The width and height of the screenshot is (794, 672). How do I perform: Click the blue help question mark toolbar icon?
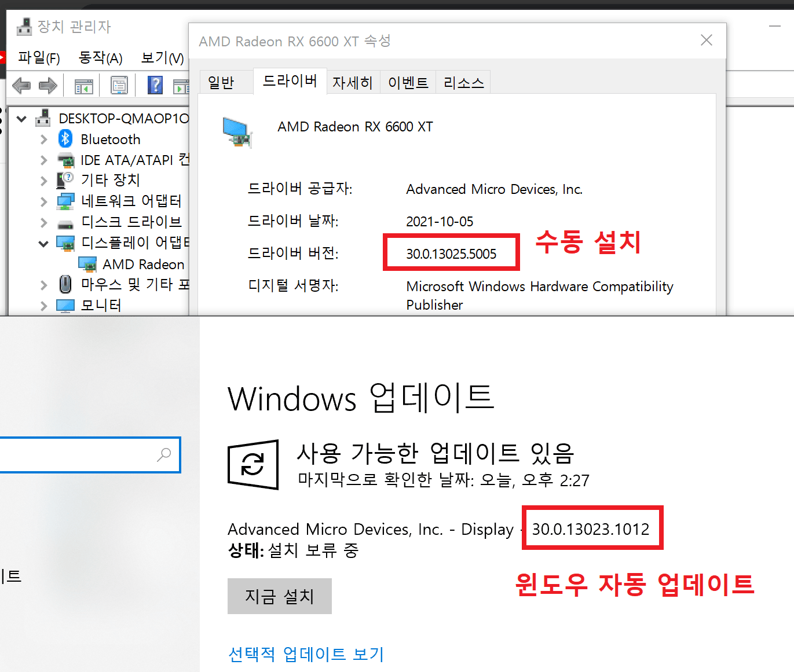(x=155, y=86)
